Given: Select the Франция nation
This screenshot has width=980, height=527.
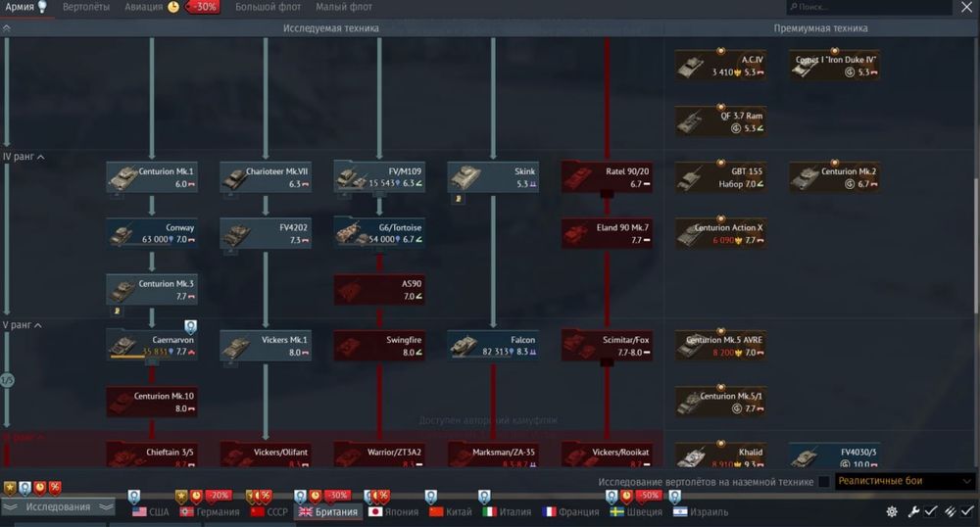Looking at the screenshot, I should pos(570,512).
